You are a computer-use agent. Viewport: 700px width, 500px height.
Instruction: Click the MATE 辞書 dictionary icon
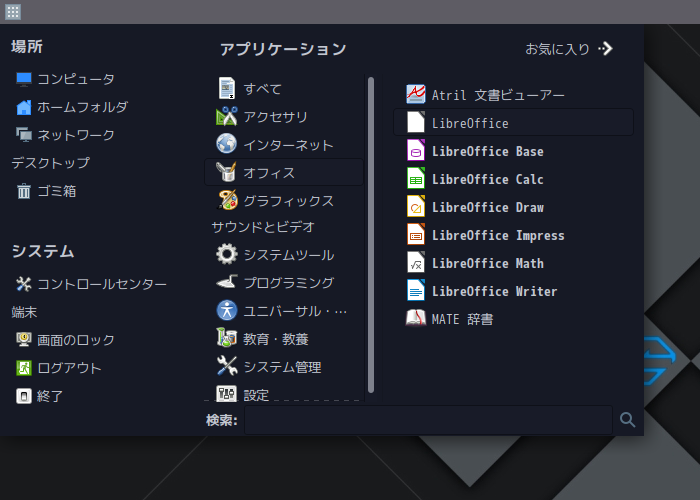[x=416, y=318]
